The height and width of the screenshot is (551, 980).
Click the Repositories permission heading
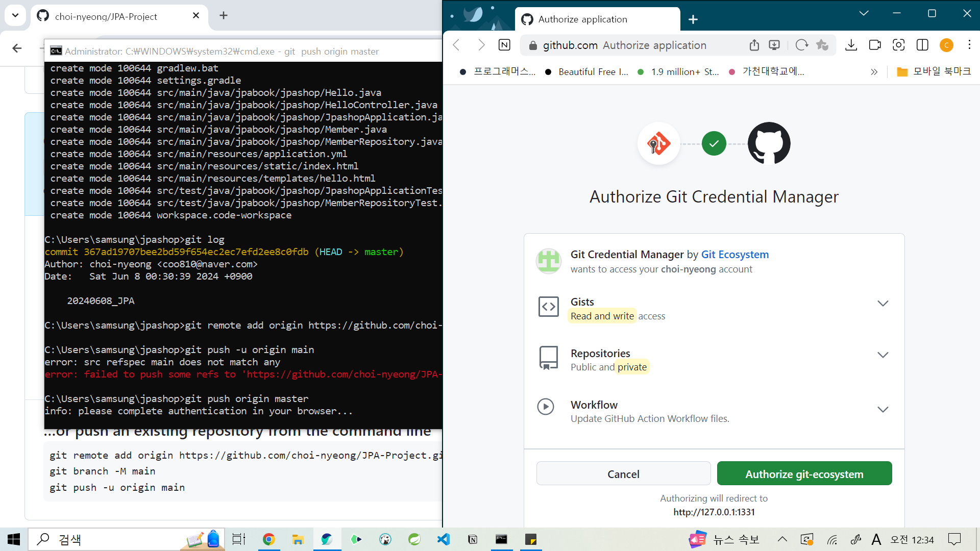click(x=600, y=354)
